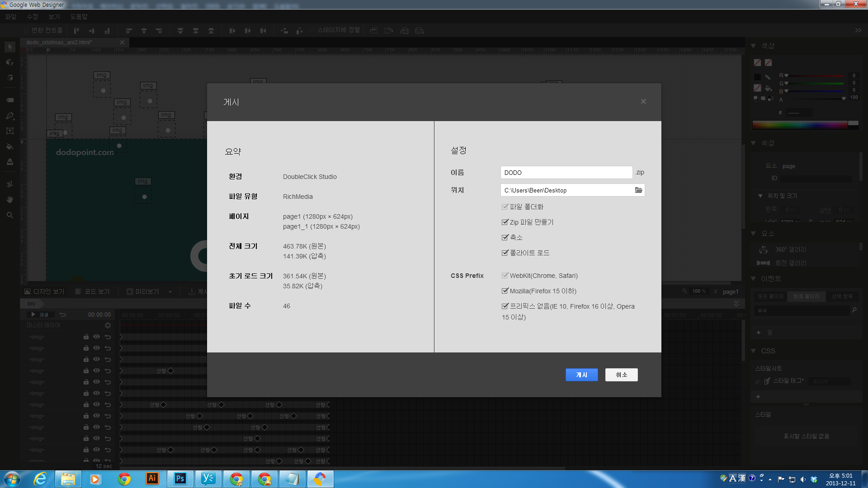Toggle the Zip 파일 만들기 checkbox
Viewport: 868px width, 488px height.
click(x=505, y=222)
